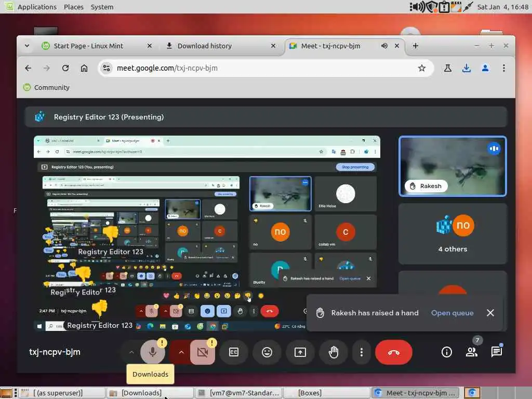Viewport: 532px width, 399px height.
Task: Toggle closed captions
Action: 234,352
